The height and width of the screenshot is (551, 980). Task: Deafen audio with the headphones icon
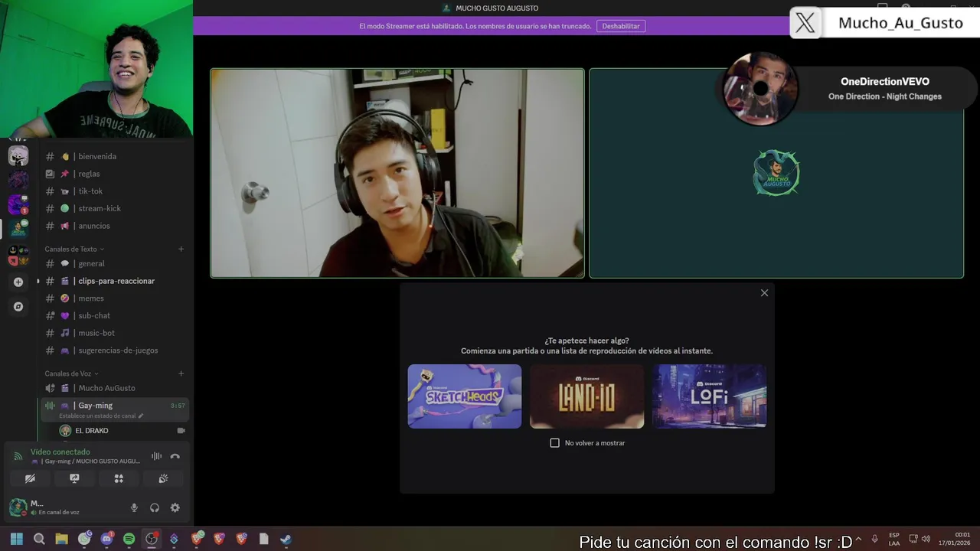click(x=155, y=507)
